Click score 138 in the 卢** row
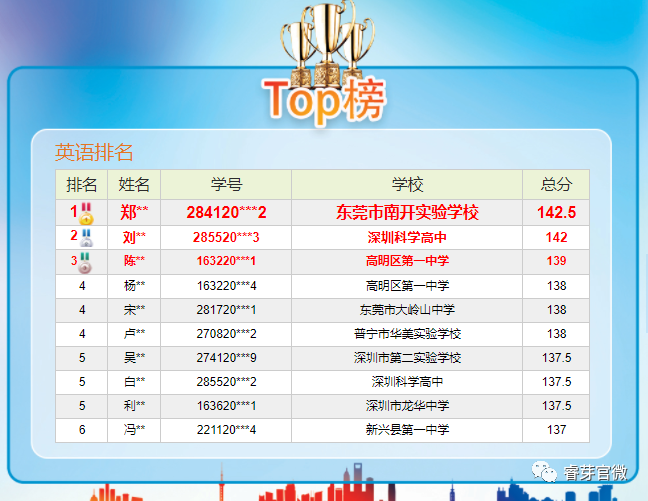The image size is (648, 501). tap(556, 334)
